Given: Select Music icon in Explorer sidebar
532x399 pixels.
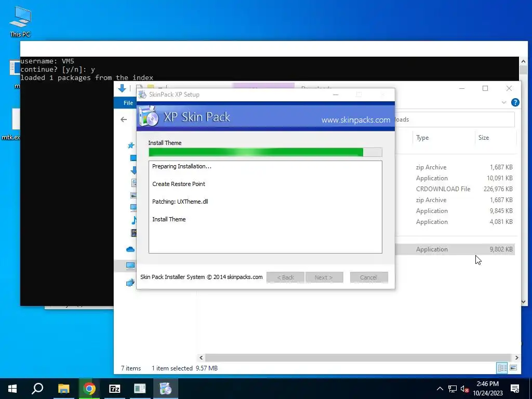Looking at the screenshot, I should (134, 220).
